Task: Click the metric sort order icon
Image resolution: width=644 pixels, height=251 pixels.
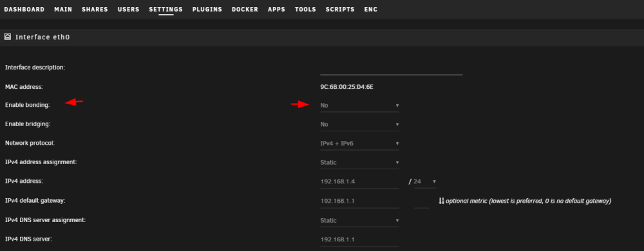Action: pos(442,201)
